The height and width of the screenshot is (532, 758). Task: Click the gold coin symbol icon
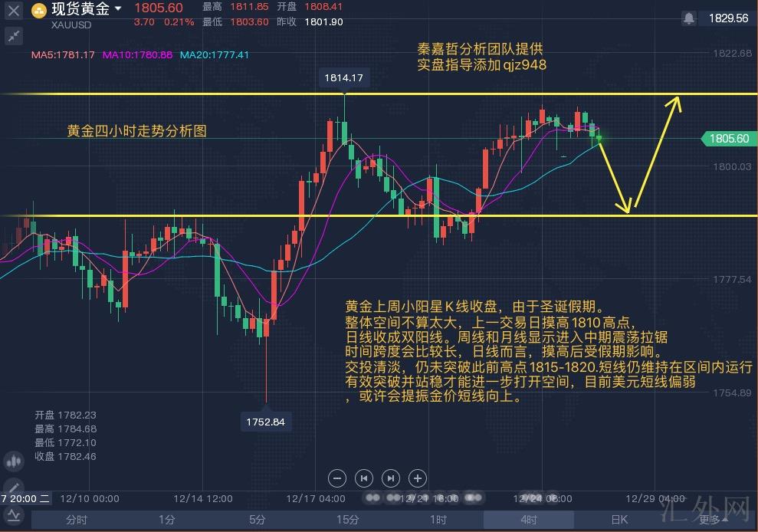[38, 10]
